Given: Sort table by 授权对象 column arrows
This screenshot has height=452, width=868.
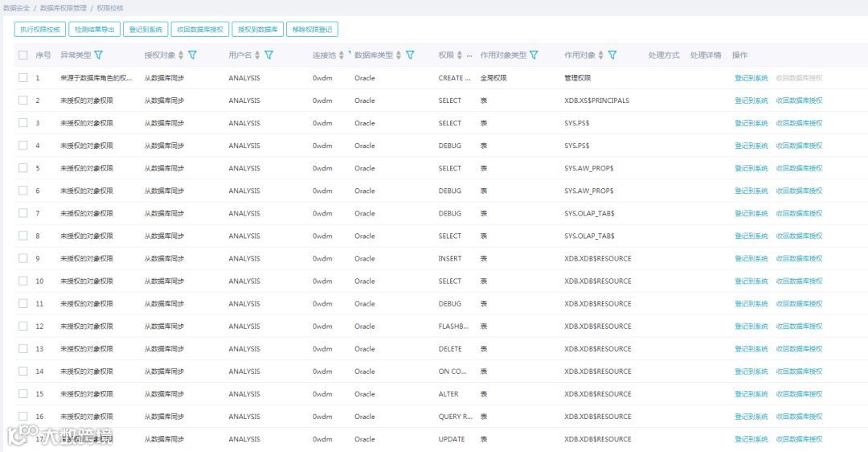Looking at the screenshot, I should click(181, 55).
